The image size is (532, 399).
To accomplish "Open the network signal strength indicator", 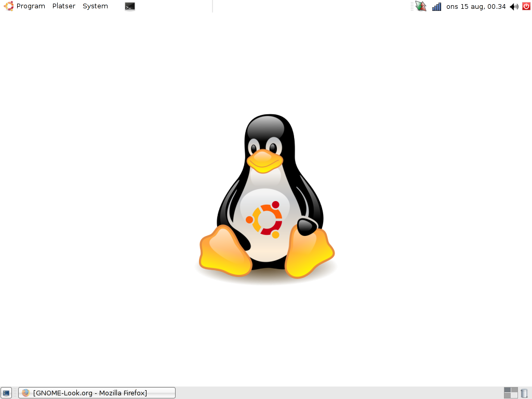I will pos(436,6).
